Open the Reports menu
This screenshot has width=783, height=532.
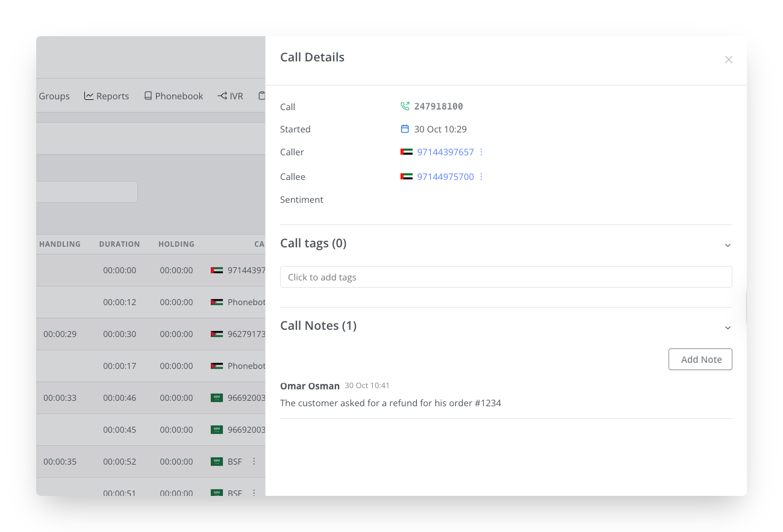click(107, 96)
